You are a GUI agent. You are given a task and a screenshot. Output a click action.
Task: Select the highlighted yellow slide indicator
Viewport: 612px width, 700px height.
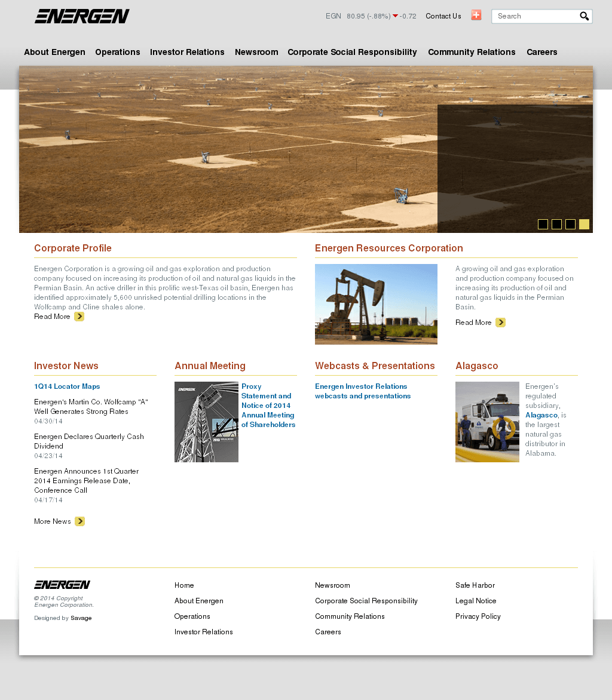[x=584, y=224]
